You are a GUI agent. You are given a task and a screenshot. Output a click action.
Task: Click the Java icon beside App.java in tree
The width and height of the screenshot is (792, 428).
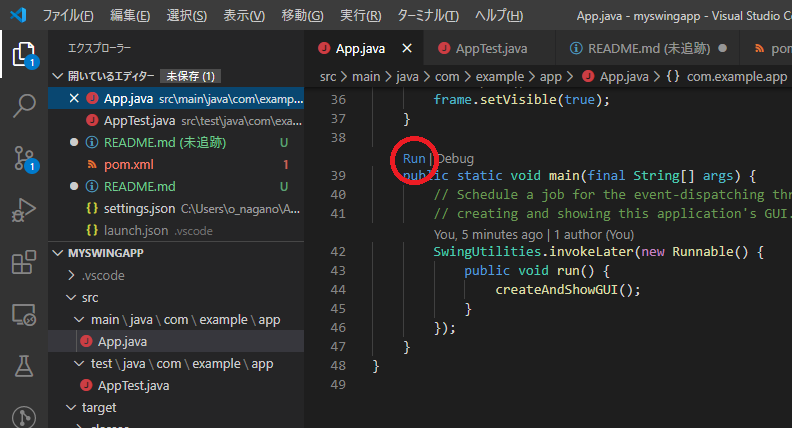coord(86,342)
